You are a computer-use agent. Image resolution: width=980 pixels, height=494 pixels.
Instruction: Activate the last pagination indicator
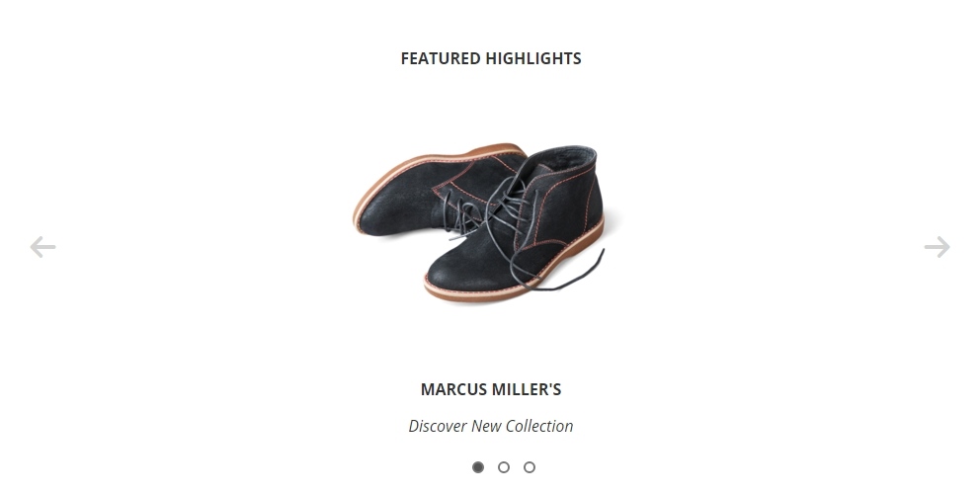(x=530, y=467)
